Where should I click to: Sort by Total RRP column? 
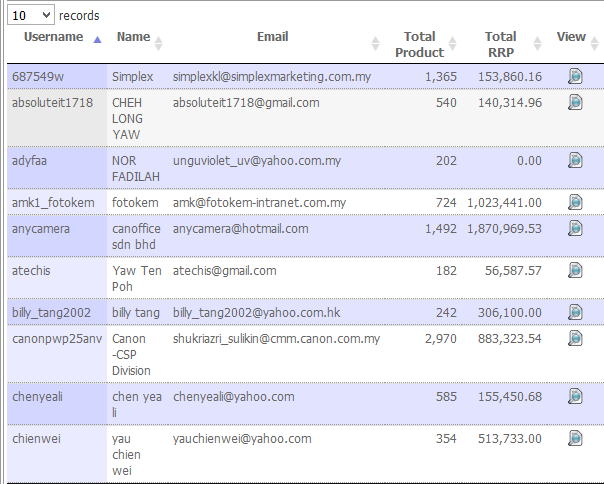point(500,44)
